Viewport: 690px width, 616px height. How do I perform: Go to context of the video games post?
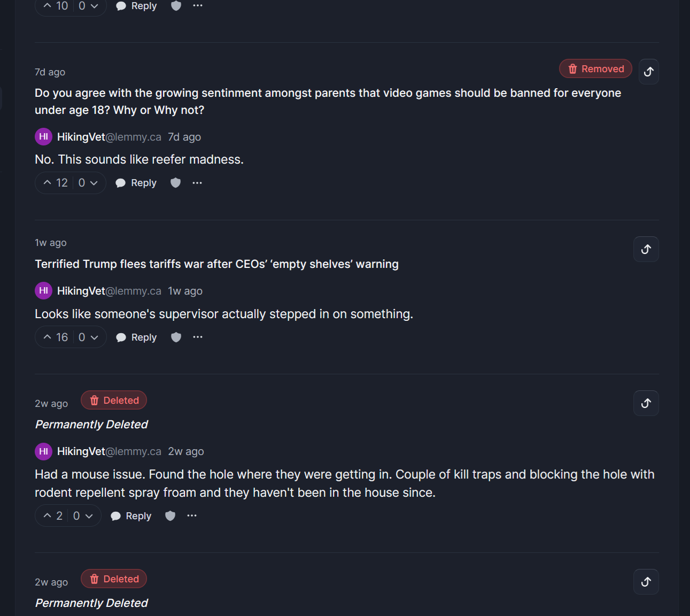point(649,72)
